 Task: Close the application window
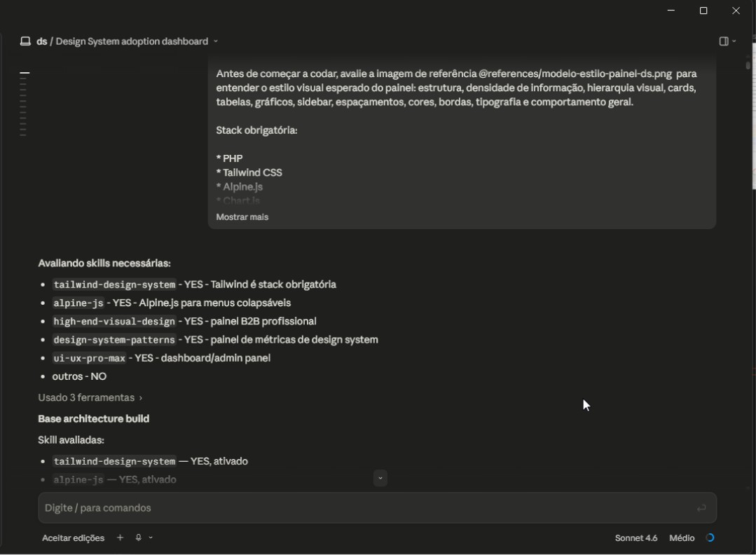click(736, 11)
